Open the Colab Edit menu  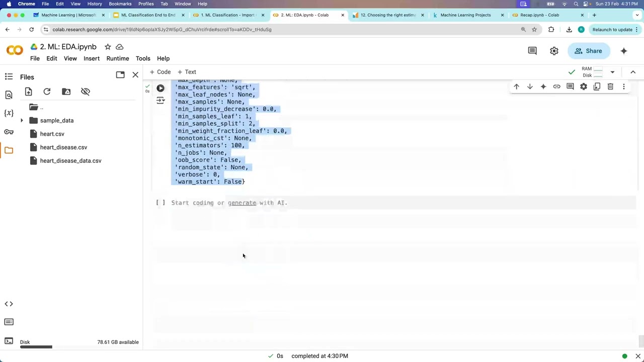(x=52, y=58)
